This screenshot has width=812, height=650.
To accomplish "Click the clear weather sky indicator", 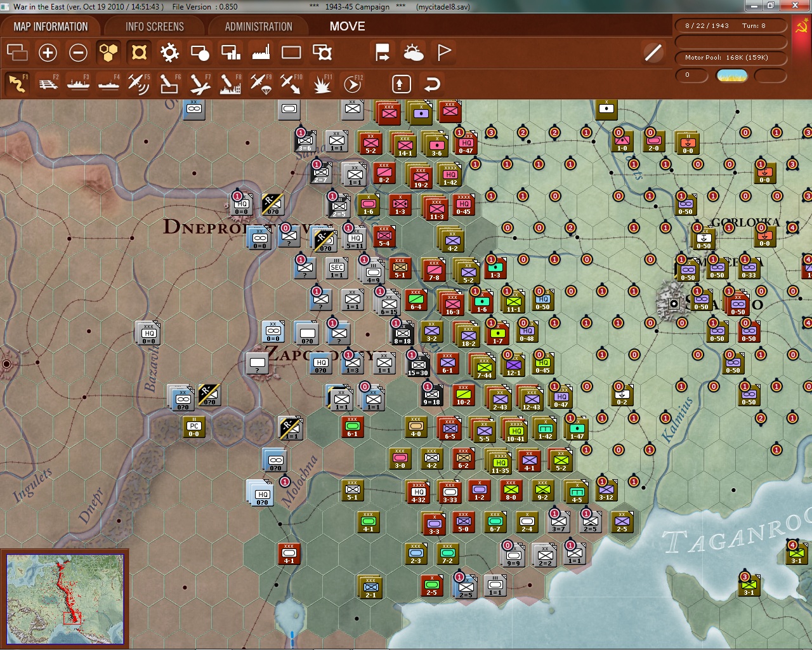I will tap(732, 76).
